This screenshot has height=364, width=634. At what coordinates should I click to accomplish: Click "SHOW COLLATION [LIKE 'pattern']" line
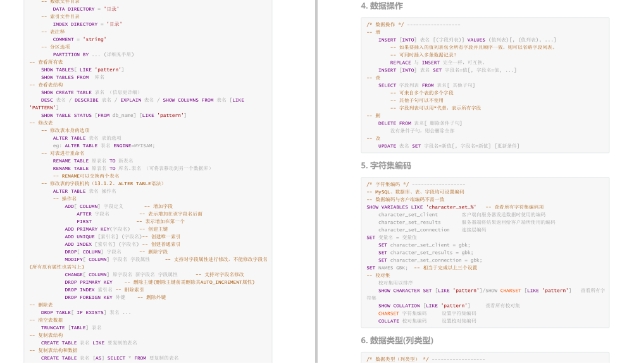tap(449, 306)
